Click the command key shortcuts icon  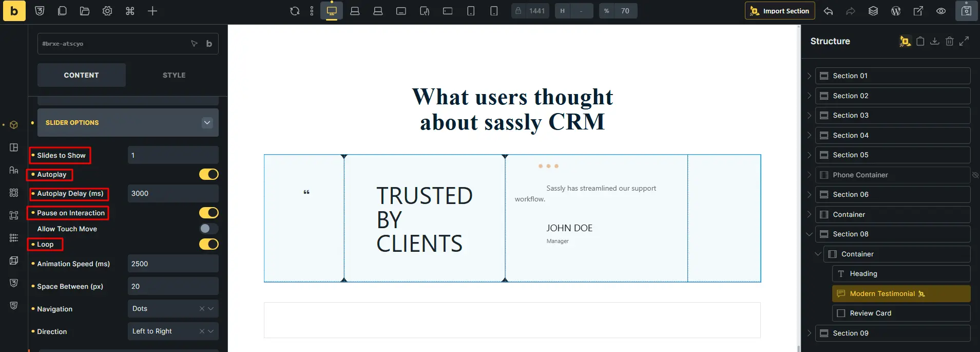(x=130, y=11)
